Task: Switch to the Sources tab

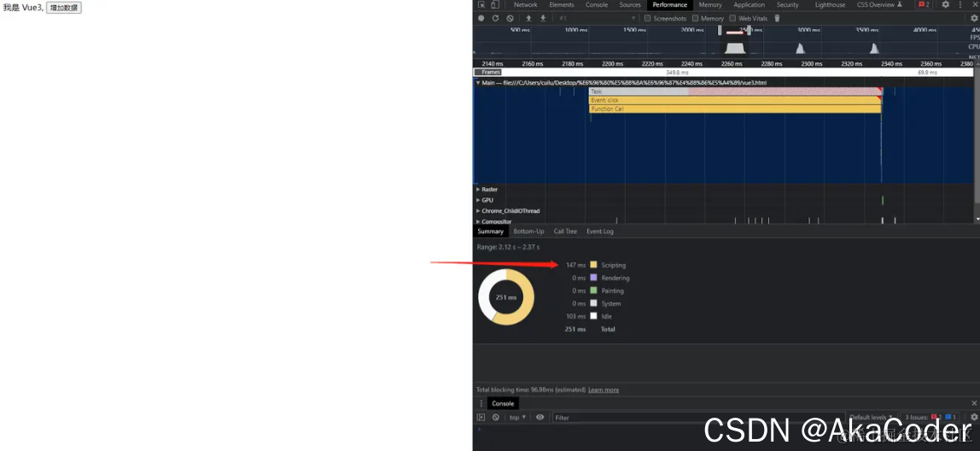Action: point(630,4)
